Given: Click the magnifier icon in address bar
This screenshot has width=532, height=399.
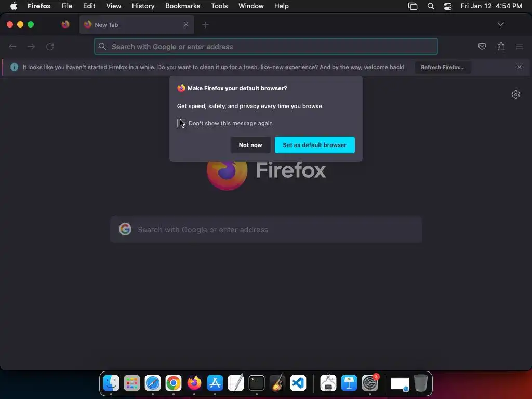Looking at the screenshot, I should point(102,46).
